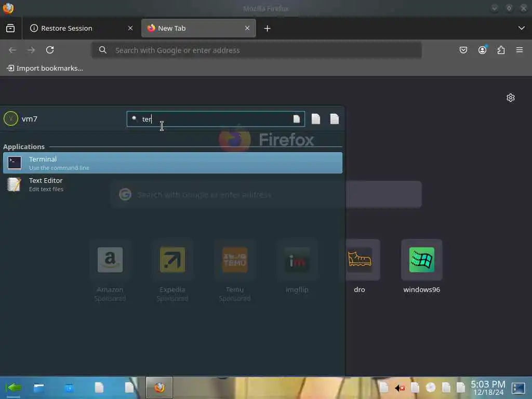532x399 pixels.
Task: Open the Pocket save icon
Action: click(x=463, y=50)
